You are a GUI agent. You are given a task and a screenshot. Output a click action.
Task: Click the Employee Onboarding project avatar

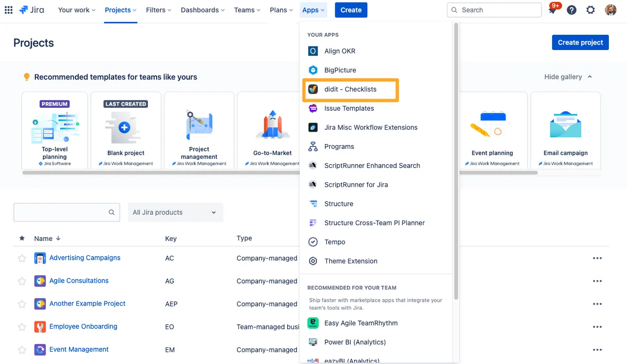click(x=40, y=327)
